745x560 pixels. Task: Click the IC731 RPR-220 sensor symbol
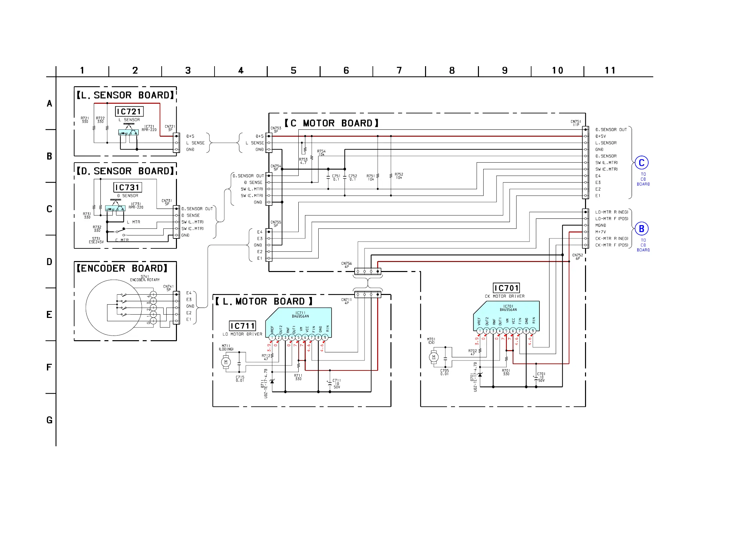tap(115, 209)
